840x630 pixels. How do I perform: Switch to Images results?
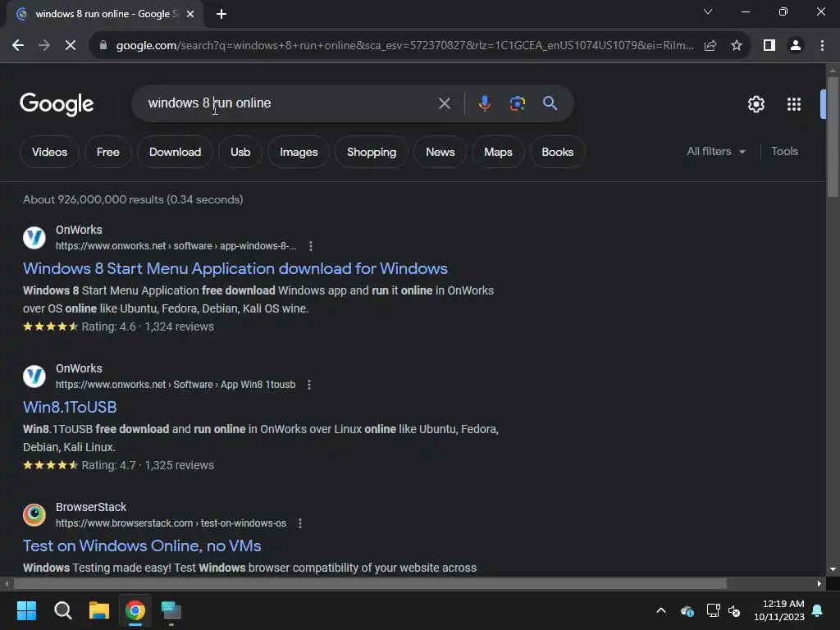click(x=299, y=152)
